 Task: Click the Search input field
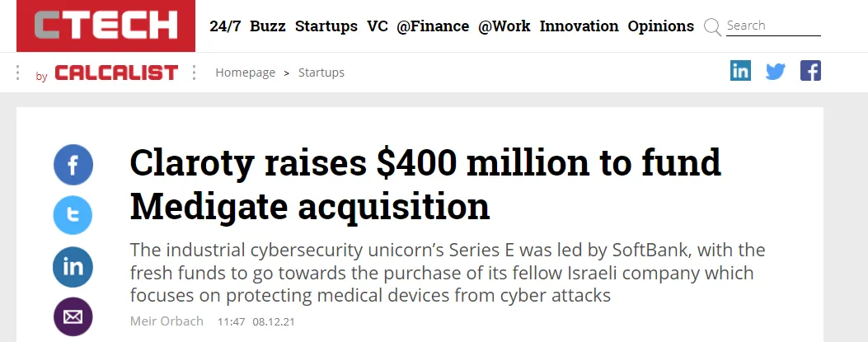click(x=772, y=26)
